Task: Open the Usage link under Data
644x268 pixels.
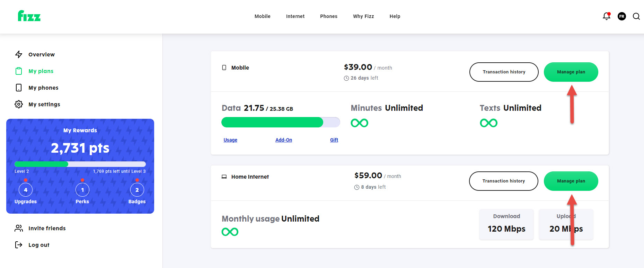Action: click(230, 140)
